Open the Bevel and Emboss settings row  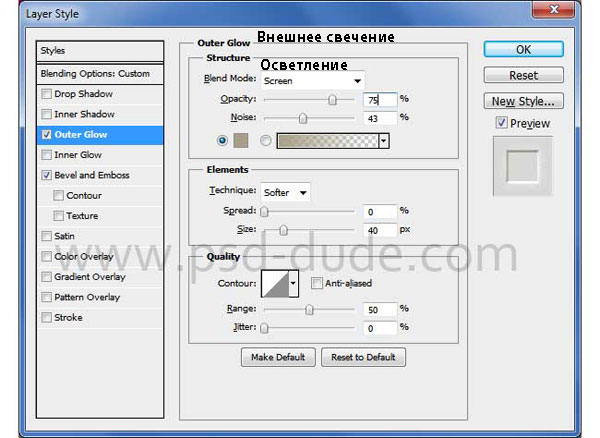pos(100,175)
